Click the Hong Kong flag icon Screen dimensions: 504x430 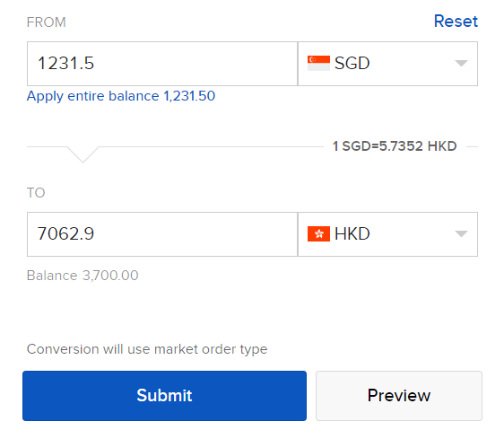(318, 233)
